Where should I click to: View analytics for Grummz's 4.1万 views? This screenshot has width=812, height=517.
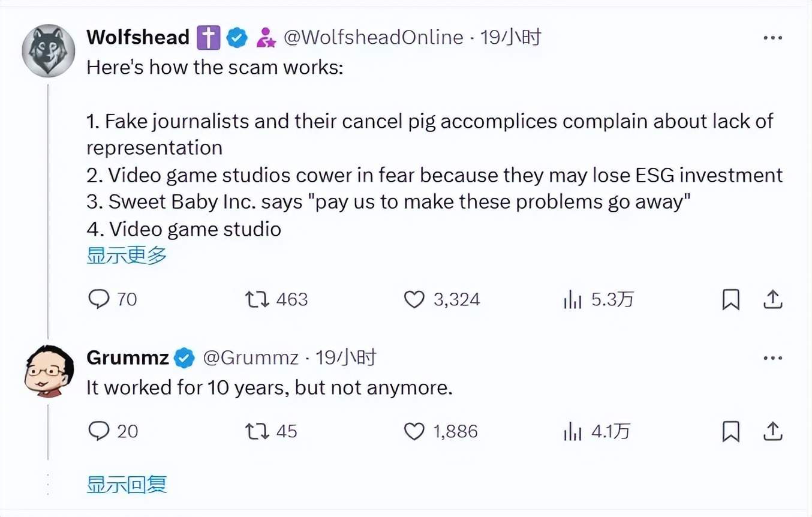(573, 431)
